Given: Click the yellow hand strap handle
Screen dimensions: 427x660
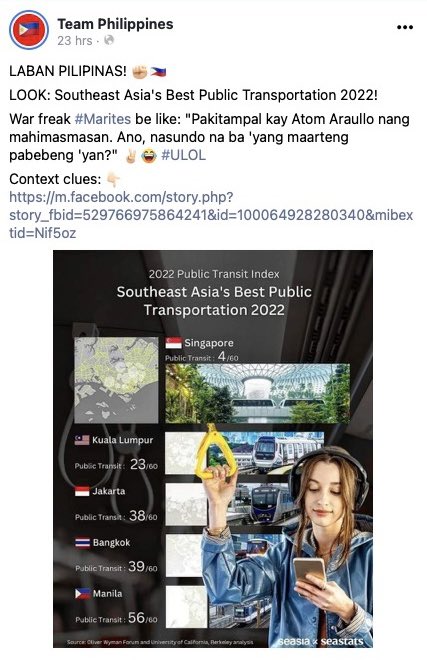Looking at the screenshot, I should [214, 453].
